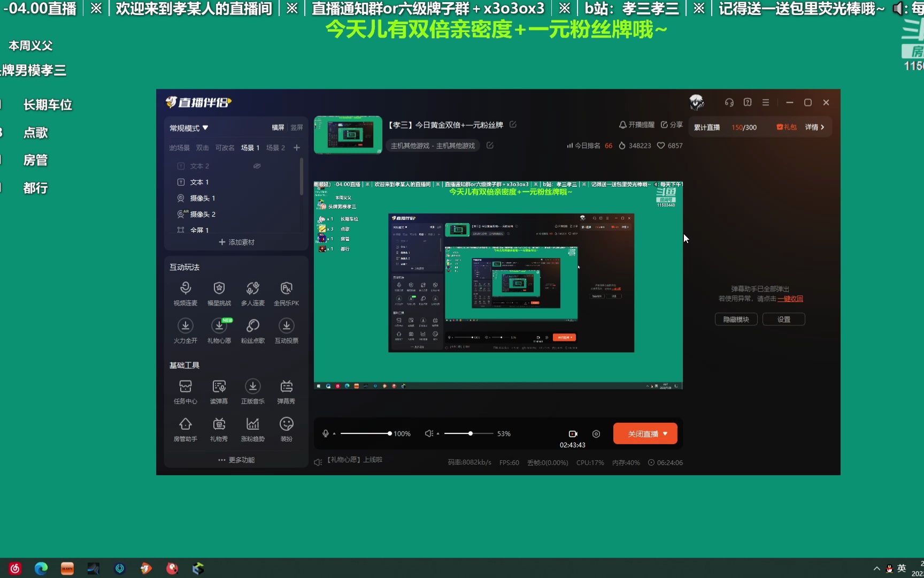Screen dimensions: 924x578
Task: Open NetEase Cloud Music from taskbar
Action: (15, 568)
